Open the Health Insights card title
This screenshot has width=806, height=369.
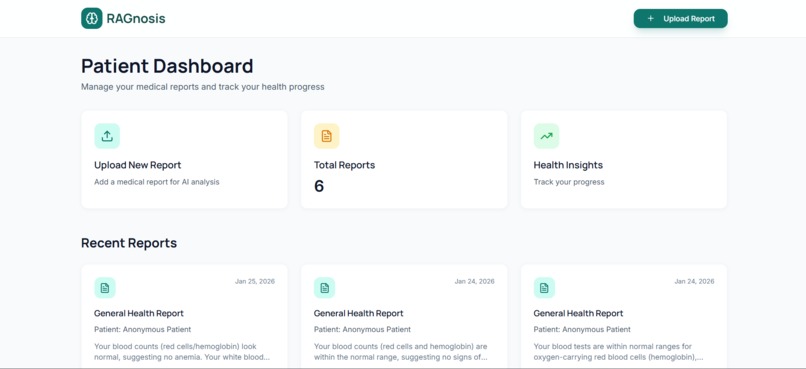click(x=568, y=165)
